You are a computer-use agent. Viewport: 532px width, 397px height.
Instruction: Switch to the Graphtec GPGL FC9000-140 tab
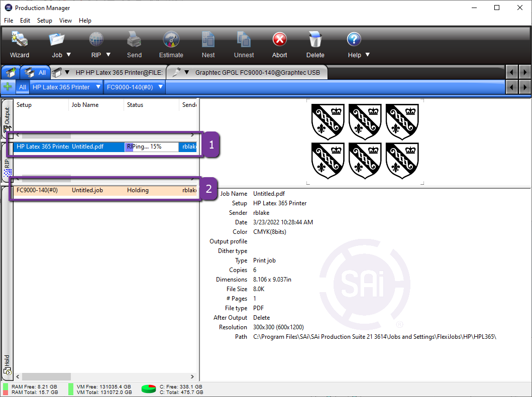tap(257, 72)
